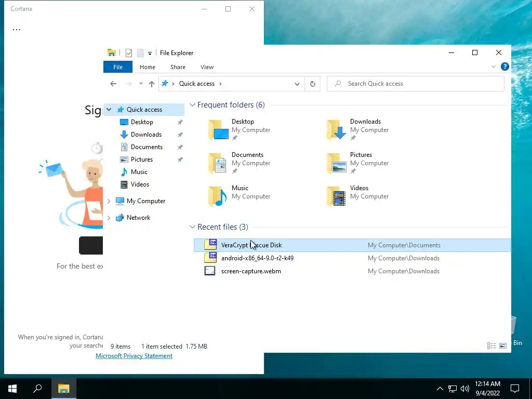The height and width of the screenshot is (399, 532).
Task: Switch to details view layout icon
Action: (491, 345)
